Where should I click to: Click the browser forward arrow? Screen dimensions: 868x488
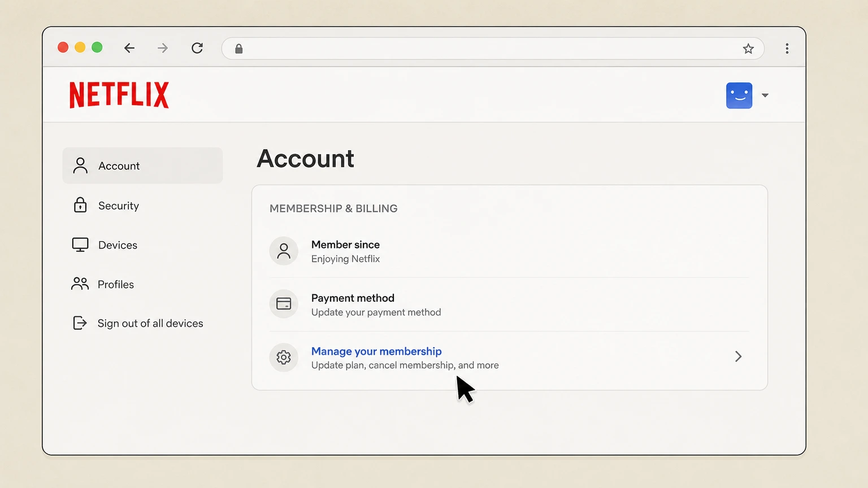coord(163,48)
